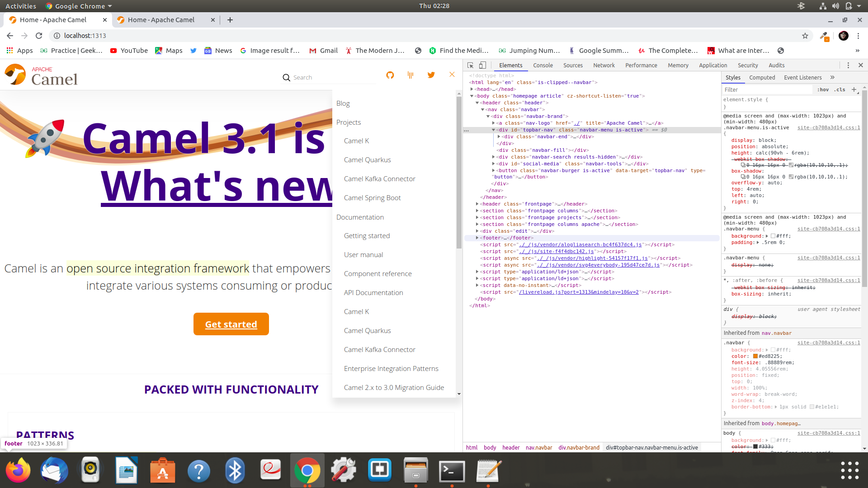
Task: Go back using the browser back arrow
Action: click(x=10, y=36)
